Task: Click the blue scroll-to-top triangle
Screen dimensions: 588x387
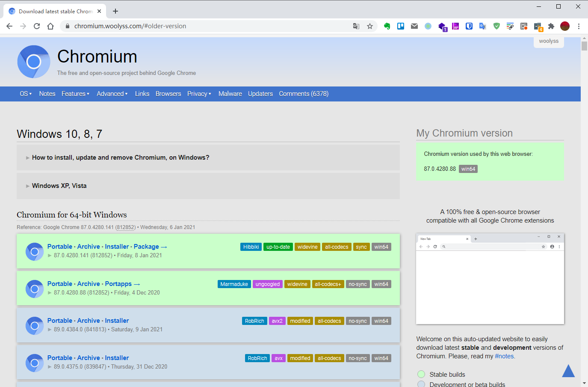Action: (568, 371)
